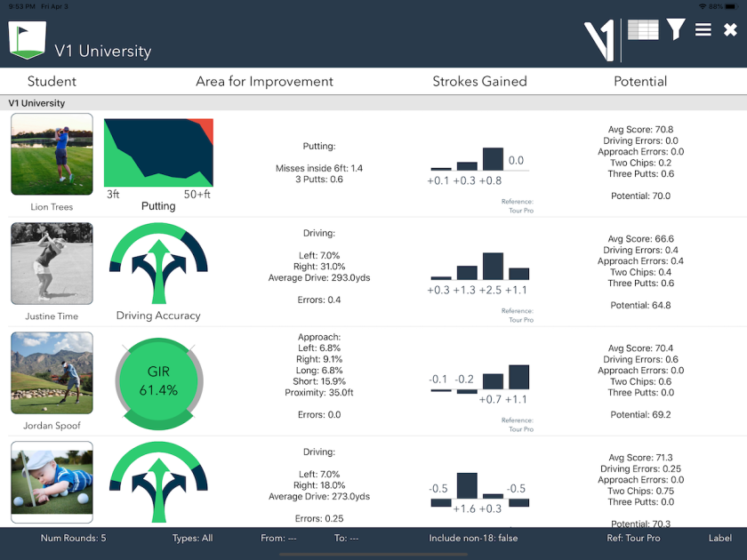Set the To date filter
Image resolution: width=747 pixels, height=560 pixels.
point(346,538)
